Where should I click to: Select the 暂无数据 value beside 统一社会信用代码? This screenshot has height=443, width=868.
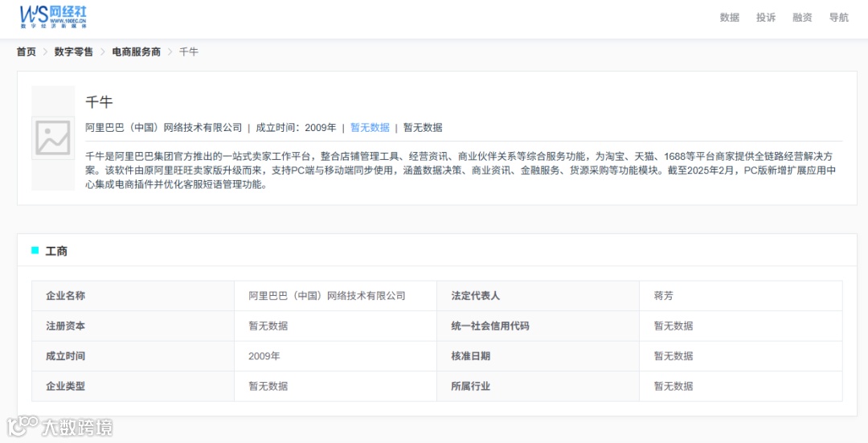point(674,326)
